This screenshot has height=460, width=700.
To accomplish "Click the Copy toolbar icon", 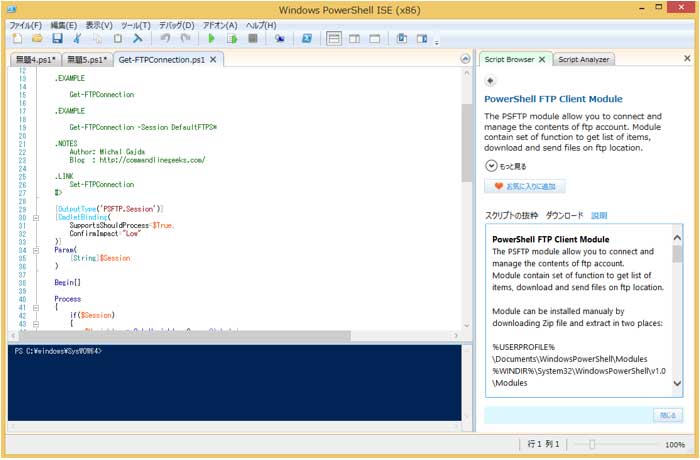I will (97, 38).
